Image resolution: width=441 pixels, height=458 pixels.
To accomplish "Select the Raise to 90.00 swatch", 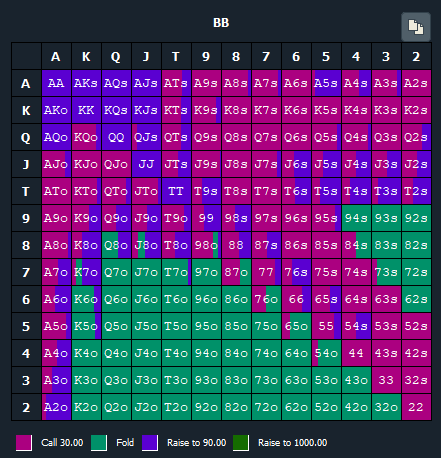I will click(x=150, y=443).
